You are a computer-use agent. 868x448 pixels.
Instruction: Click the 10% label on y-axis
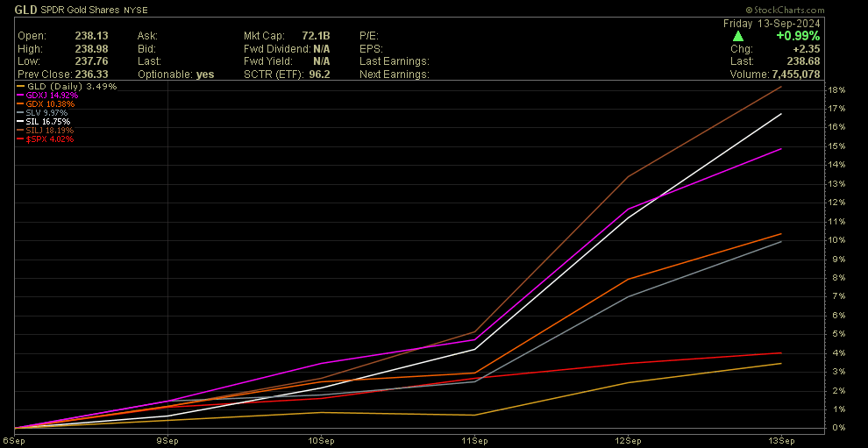click(x=837, y=240)
